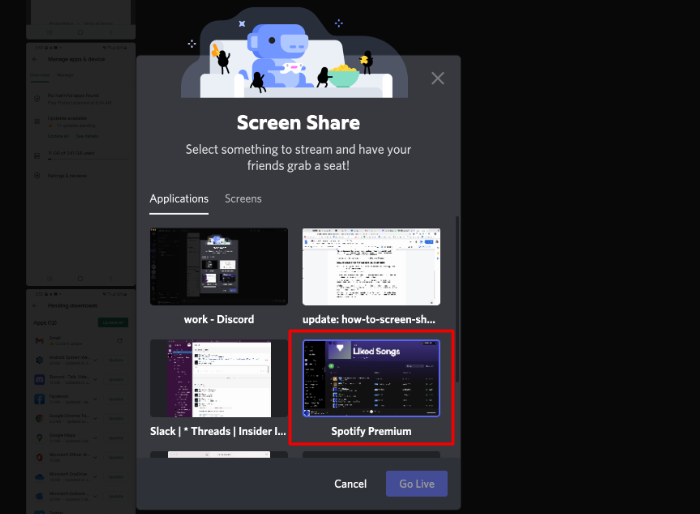Go back from Manage apps & device in background

(x=36, y=59)
